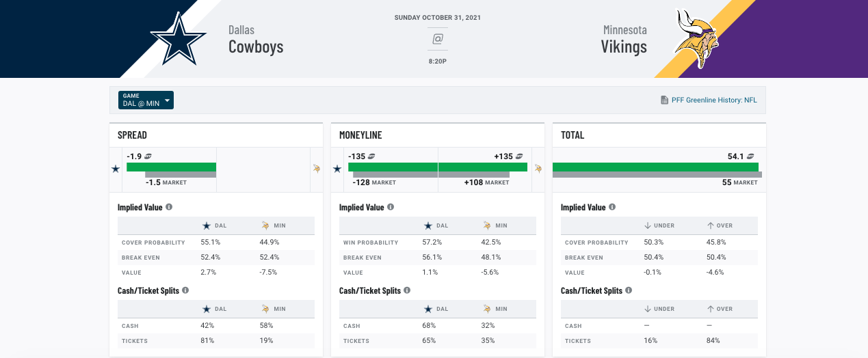Click the 81% DAL Spread tickets figure
Viewport: 868px width, 358px height.
coord(207,340)
